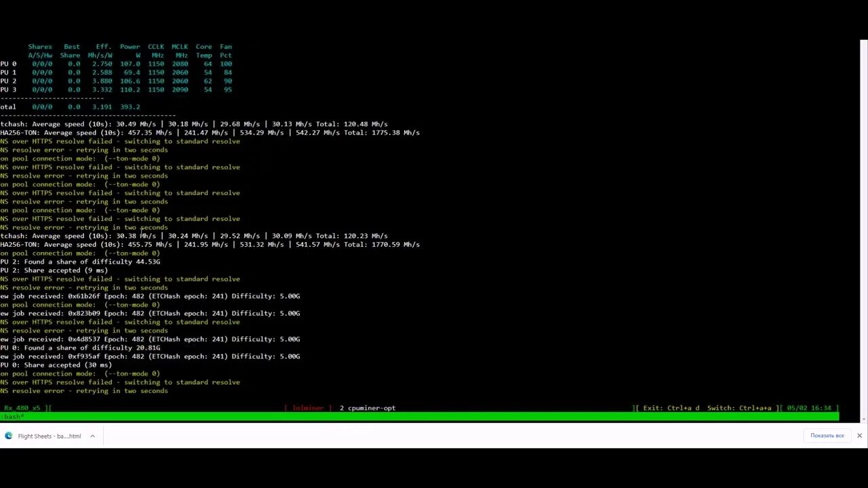Viewport: 868px width, 488px height.
Task: Click efficiency value 3.880
Action: [x=102, y=81]
